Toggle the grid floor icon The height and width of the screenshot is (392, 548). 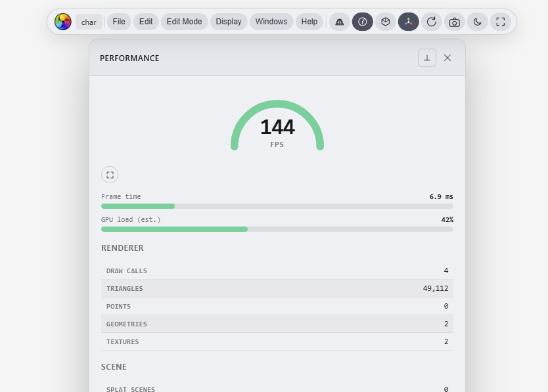pyautogui.click(x=339, y=22)
